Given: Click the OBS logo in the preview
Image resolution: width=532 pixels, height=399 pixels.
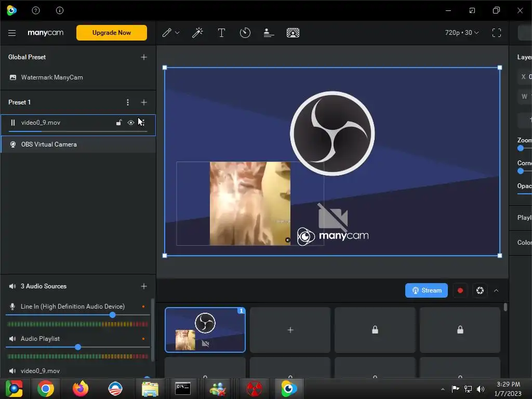Looking at the screenshot, I should tap(332, 134).
